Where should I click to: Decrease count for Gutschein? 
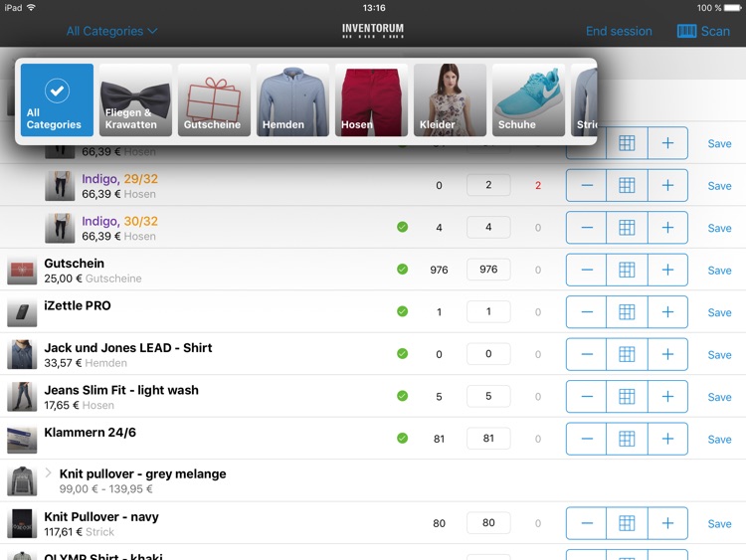coord(586,270)
